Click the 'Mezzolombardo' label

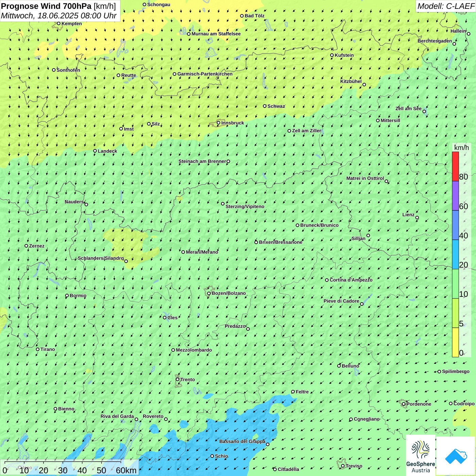pos(194,350)
